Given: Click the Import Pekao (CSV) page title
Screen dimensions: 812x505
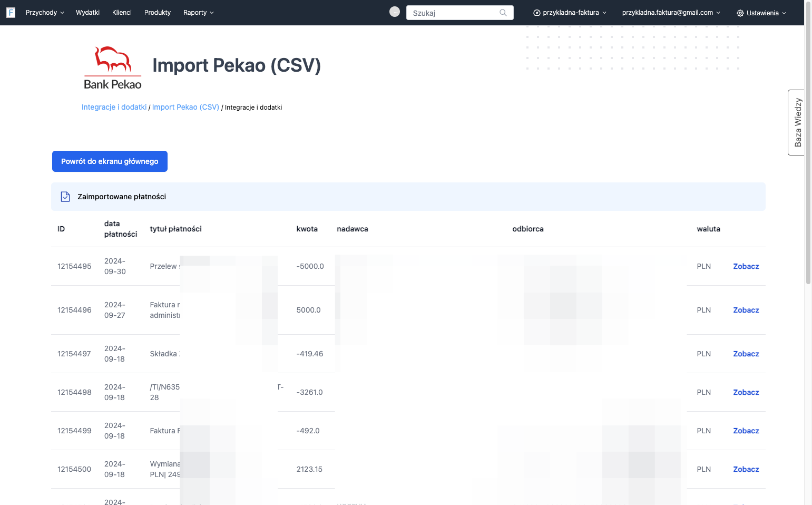Looking at the screenshot, I should coord(237,65).
